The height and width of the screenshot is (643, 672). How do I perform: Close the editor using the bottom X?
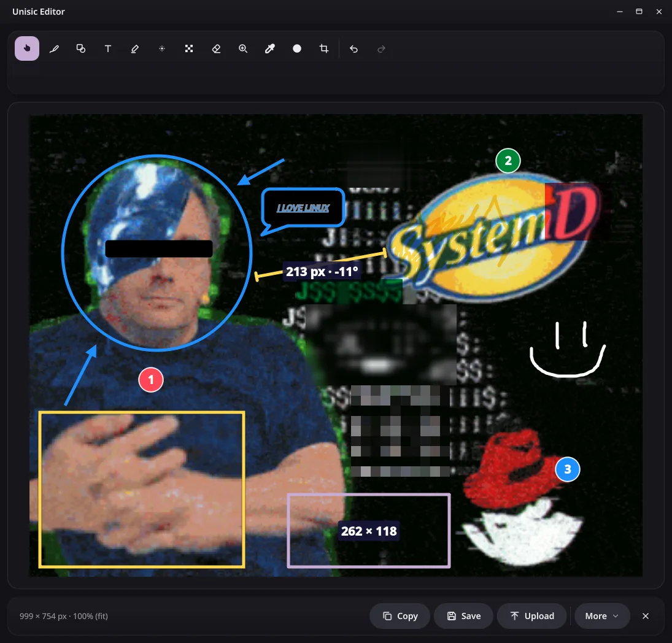pos(646,616)
